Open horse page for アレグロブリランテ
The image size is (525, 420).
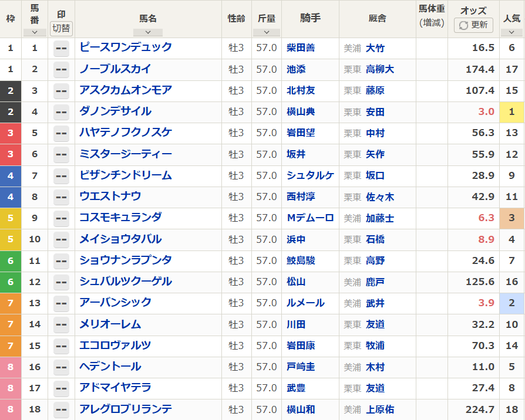[x=126, y=409]
